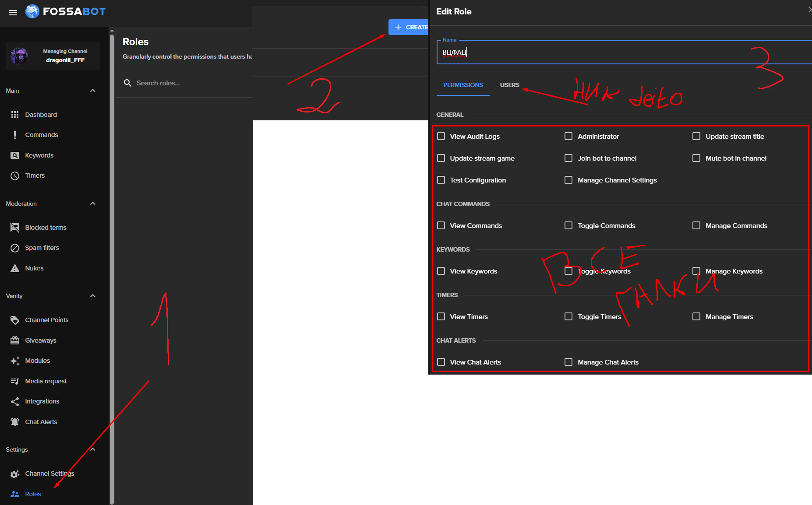Click the hamburger menu icon
The height and width of the screenshot is (505, 812).
coord(13,12)
